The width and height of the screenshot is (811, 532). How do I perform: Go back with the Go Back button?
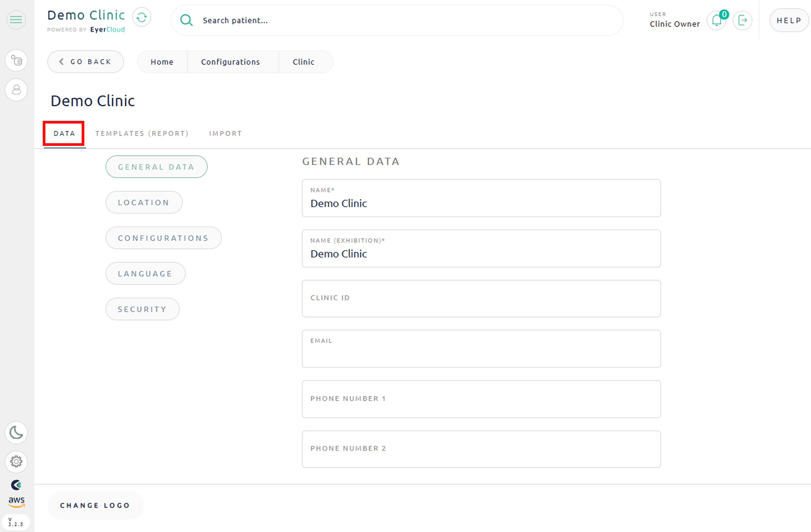click(85, 62)
